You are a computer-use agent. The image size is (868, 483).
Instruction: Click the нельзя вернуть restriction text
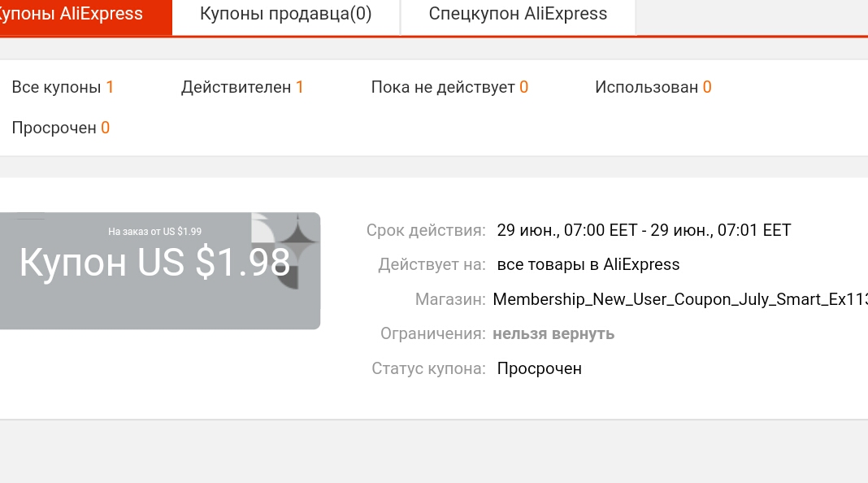point(553,334)
